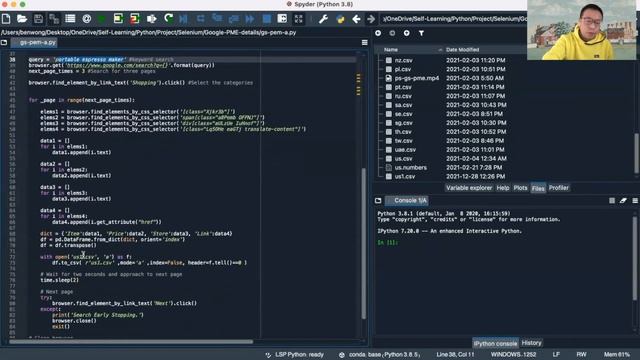
Task: Save the current file
Action: click(38, 19)
